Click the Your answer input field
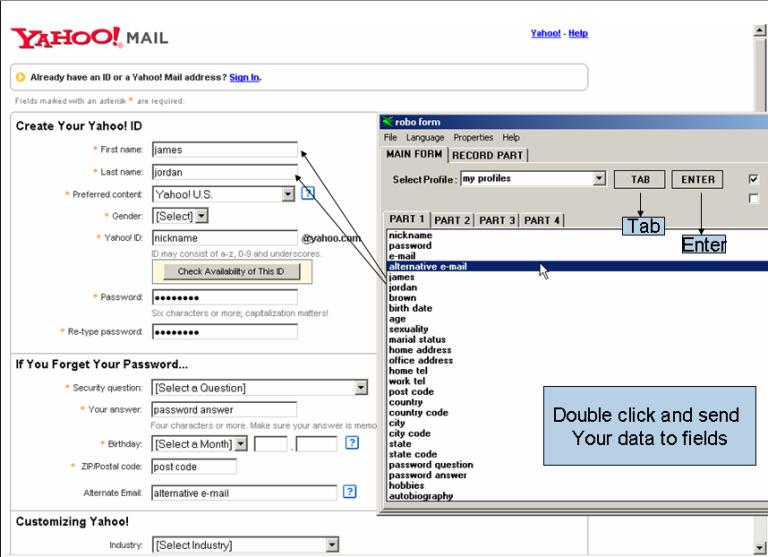Screen dimensions: 768x557 (224, 410)
